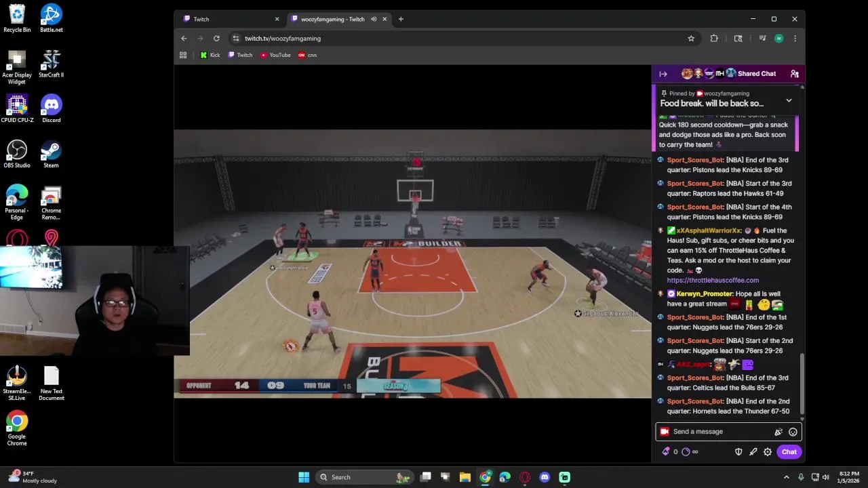This screenshot has width=868, height=488.
Task: Close the first Twitch tab
Action: pos(277,19)
